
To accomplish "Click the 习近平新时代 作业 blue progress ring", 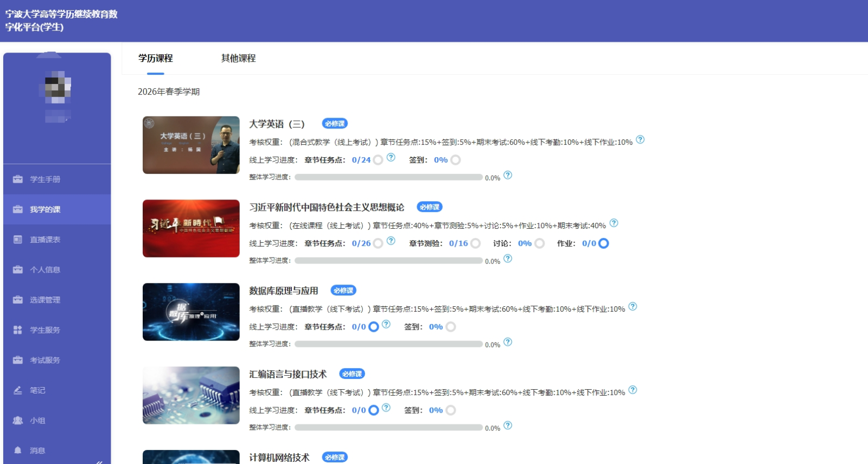I will point(603,243).
